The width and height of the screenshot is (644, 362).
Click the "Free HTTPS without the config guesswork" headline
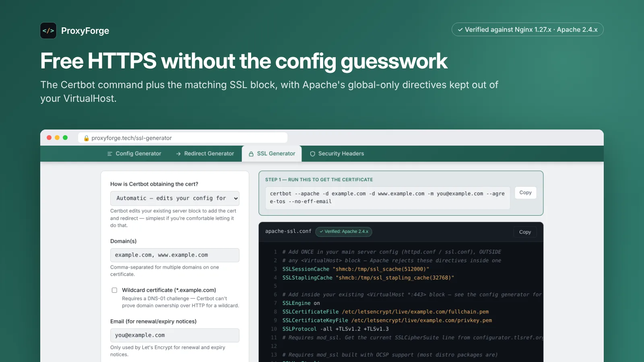tap(244, 61)
